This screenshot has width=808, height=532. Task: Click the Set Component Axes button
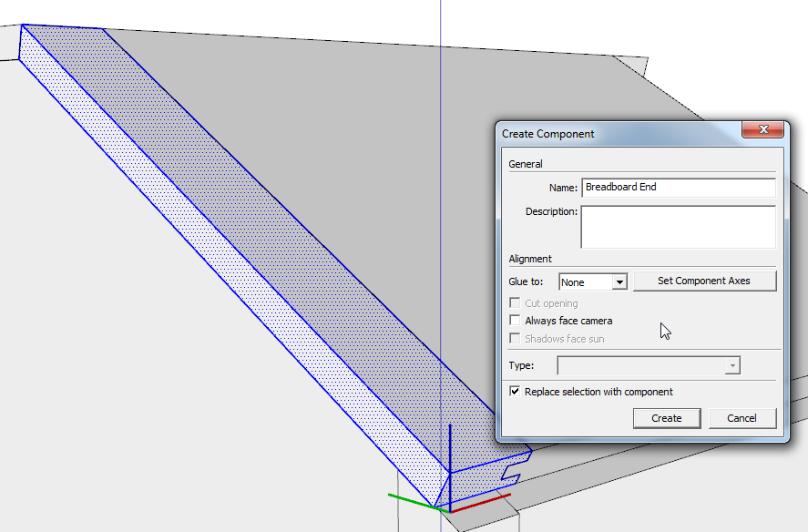[x=704, y=281]
